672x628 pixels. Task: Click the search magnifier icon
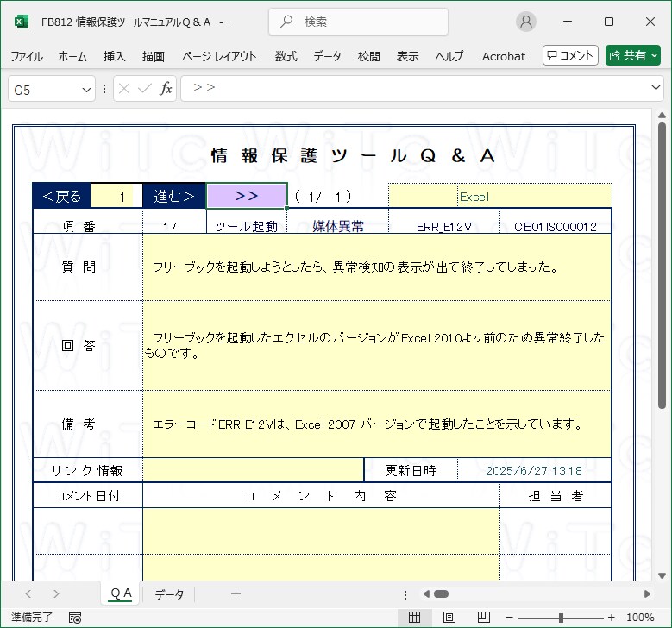(x=286, y=22)
